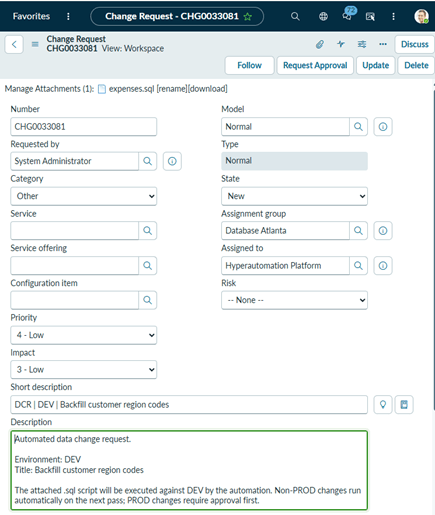Open the Favorites menu
The image size is (435, 515).
point(31,16)
